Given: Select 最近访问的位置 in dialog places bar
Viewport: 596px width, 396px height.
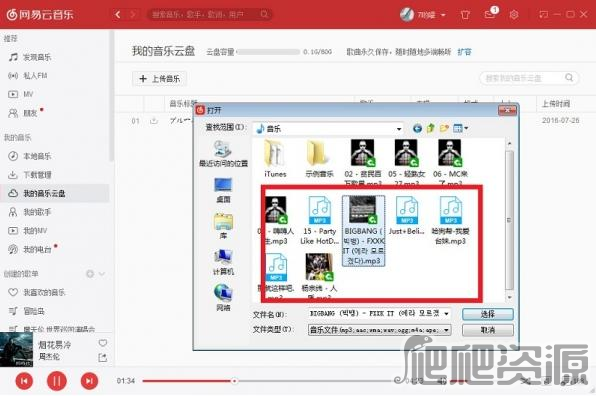Looking at the screenshot, I should pos(223,154).
